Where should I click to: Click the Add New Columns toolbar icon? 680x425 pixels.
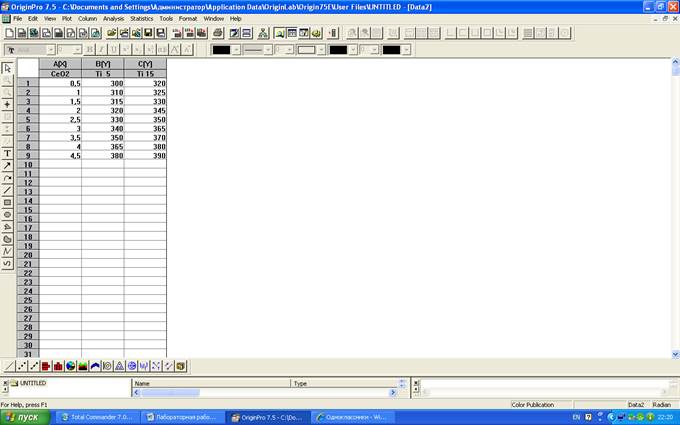pyautogui.click(x=333, y=33)
